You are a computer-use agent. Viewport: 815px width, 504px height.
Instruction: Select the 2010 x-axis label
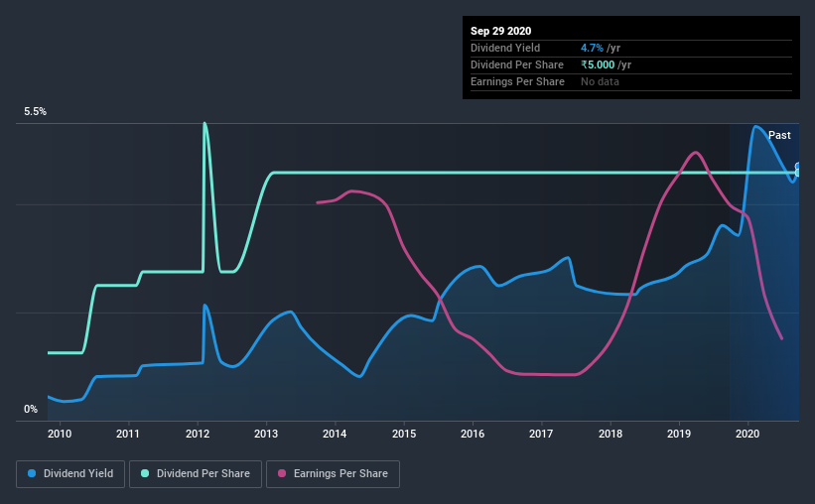(x=60, y=434)
